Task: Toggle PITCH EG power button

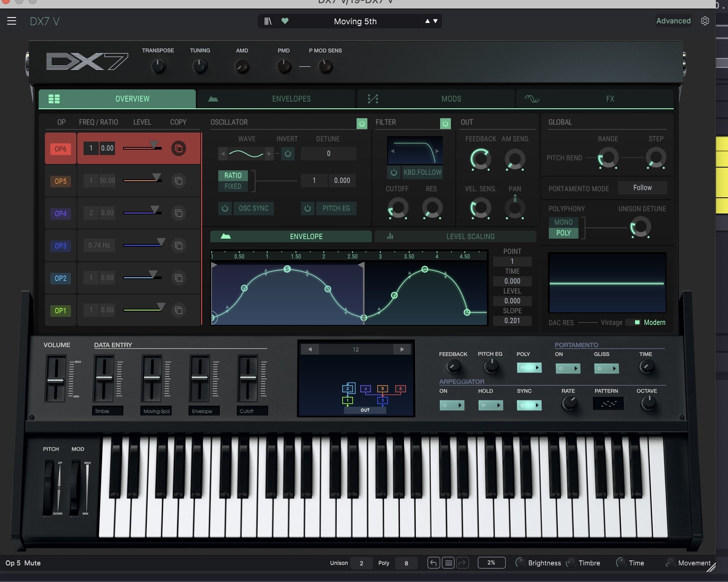Action: [308, 208]
